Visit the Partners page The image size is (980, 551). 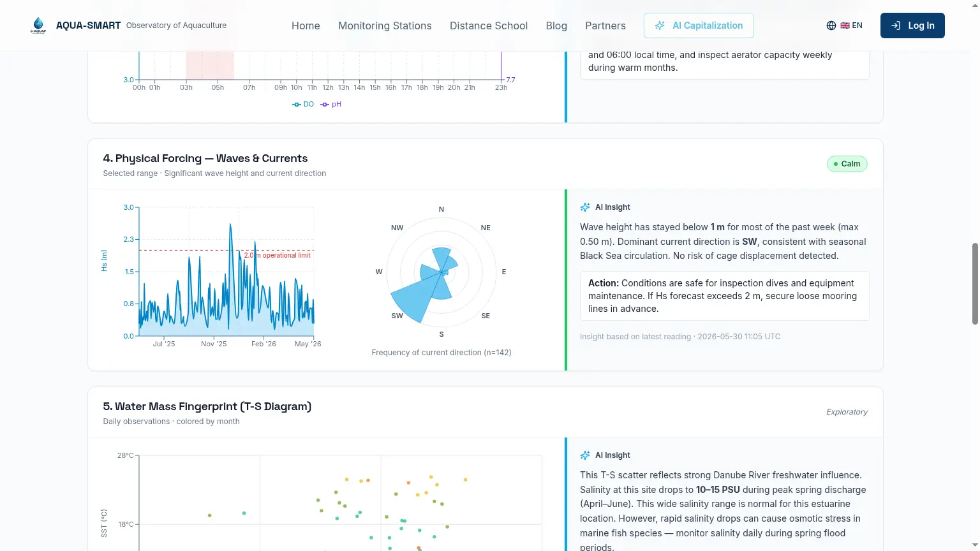(605, 26)
